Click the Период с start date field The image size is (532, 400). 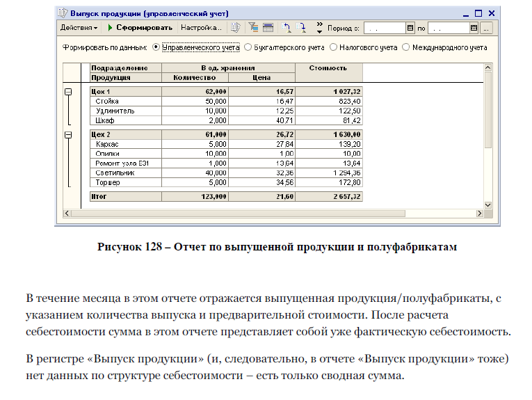(x=385, y=28)
